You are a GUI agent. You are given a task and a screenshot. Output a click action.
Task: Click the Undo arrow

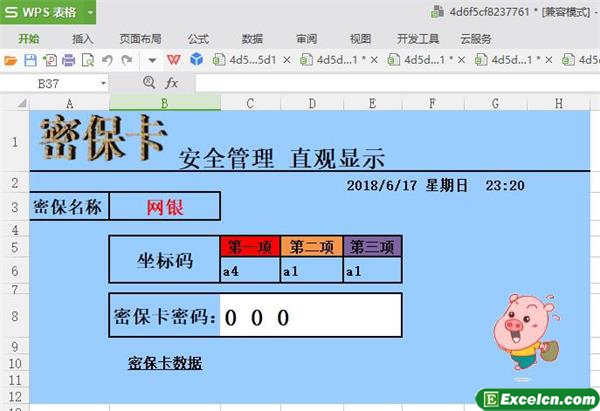pos(108,60)
